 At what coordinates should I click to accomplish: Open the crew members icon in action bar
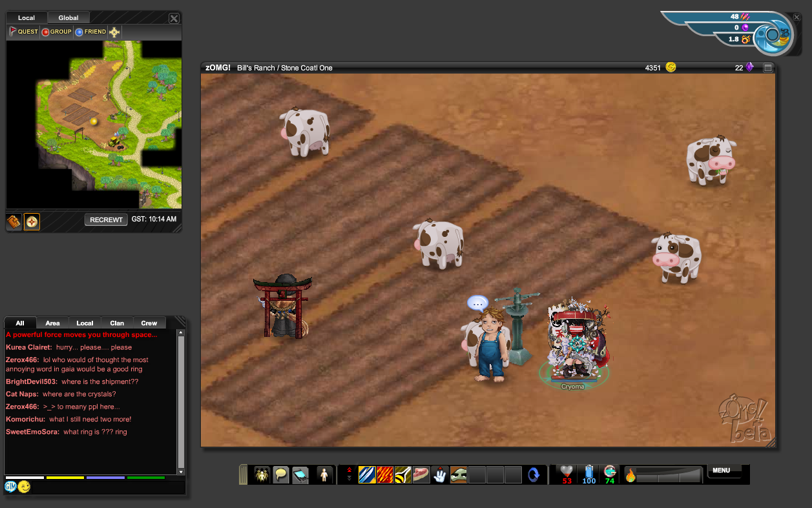tap(262, 475)
